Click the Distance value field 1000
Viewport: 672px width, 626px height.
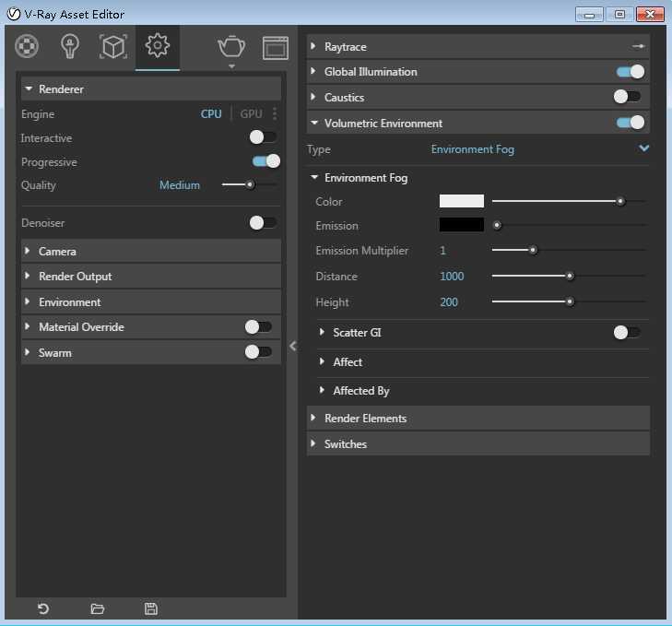click(x=452, y=277)
